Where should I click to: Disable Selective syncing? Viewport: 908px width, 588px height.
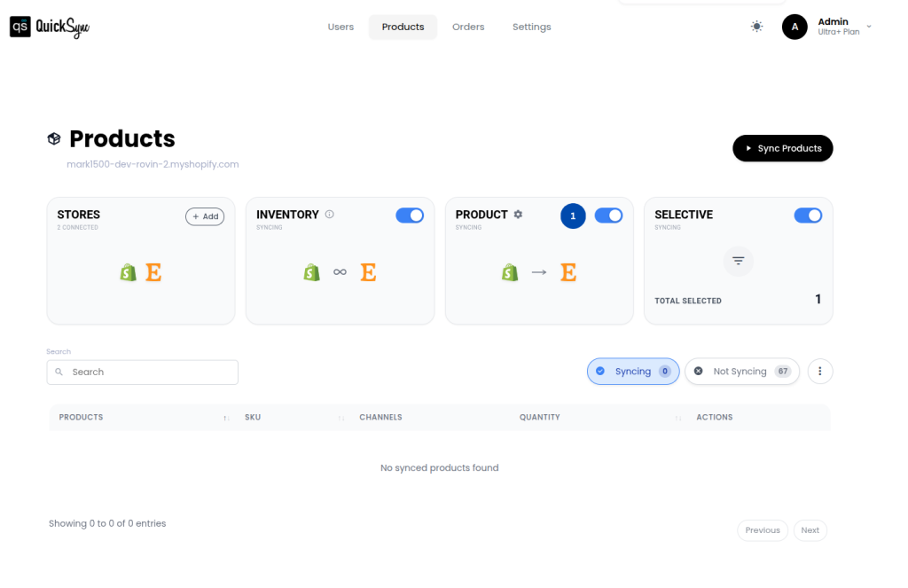pyautogui.click(x=808, y=215)
